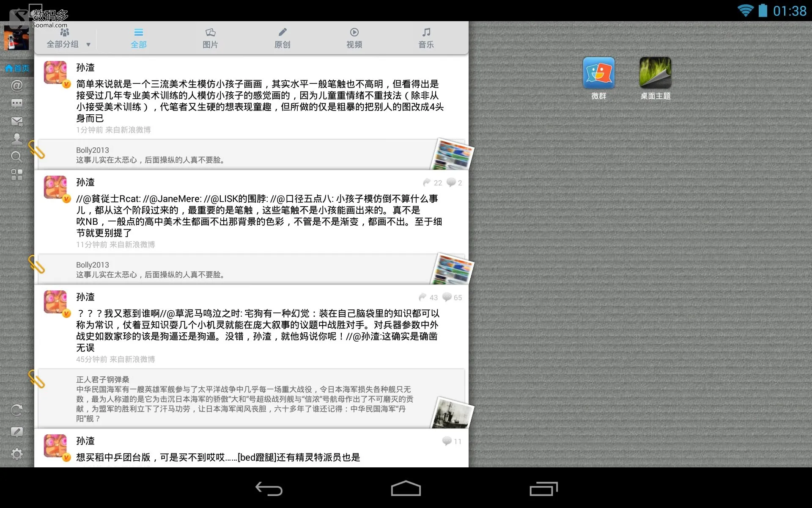Open the warship photo thumbnail
Image resolution: width=812 pixels, height=508 pixels.
click(x=453, y=413)
